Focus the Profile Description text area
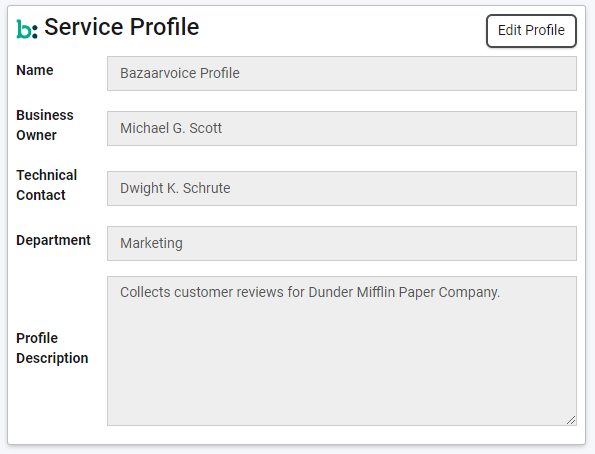This screenshot has width=595, height=454. 342,351
